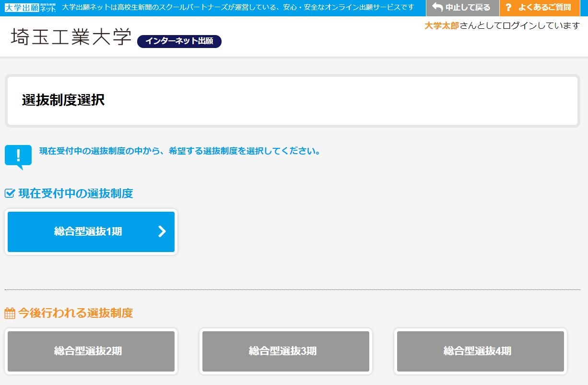The image size is (588, 385).
Task: Click the 埼玉工業大学 title
Action: pos(71,37)
